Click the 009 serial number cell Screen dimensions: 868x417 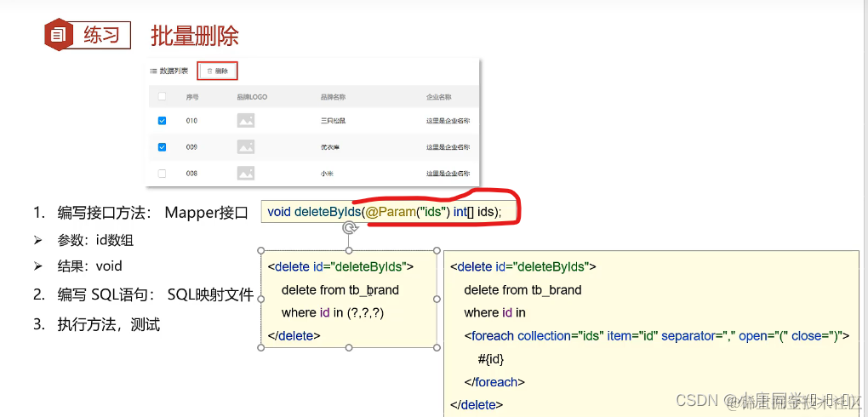coord(191,146)
